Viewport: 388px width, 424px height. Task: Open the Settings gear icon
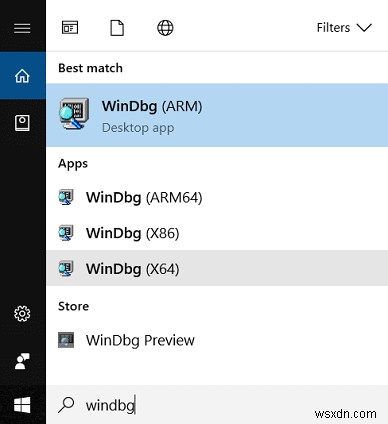coord(22,313)
